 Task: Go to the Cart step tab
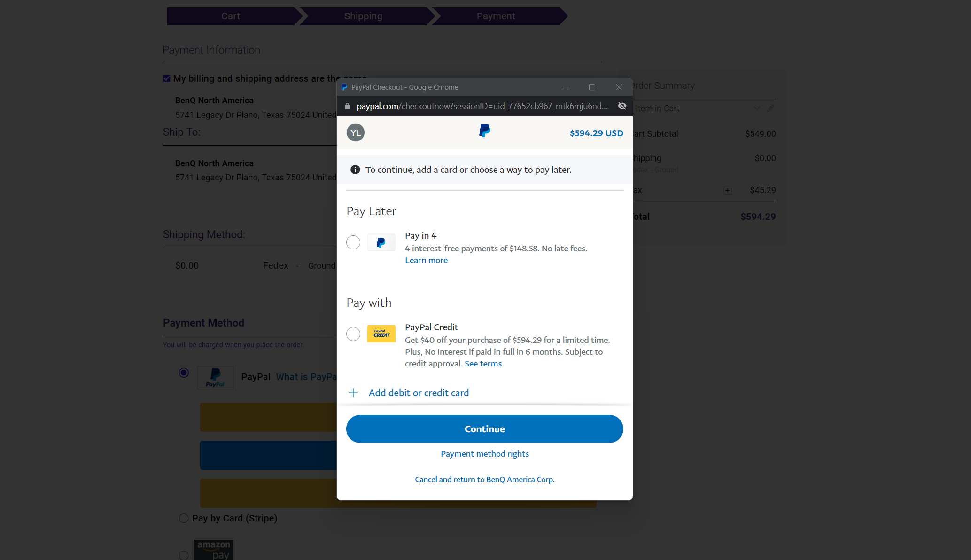(x=231, y=16)
